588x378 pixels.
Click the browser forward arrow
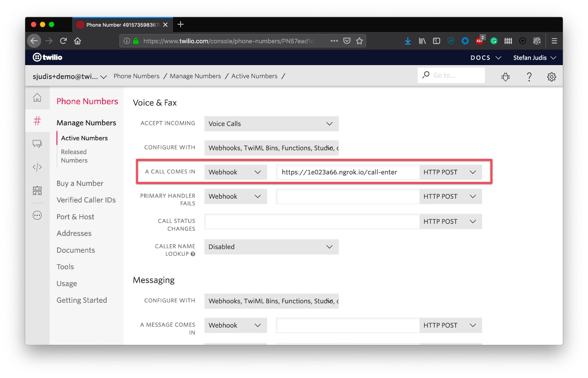[x=49, y=41]
